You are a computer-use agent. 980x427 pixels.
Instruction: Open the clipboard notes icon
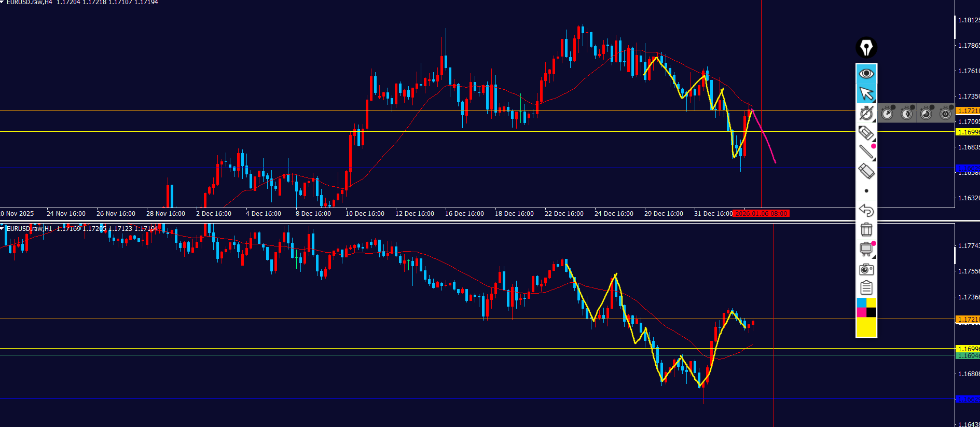pos(866,287)
